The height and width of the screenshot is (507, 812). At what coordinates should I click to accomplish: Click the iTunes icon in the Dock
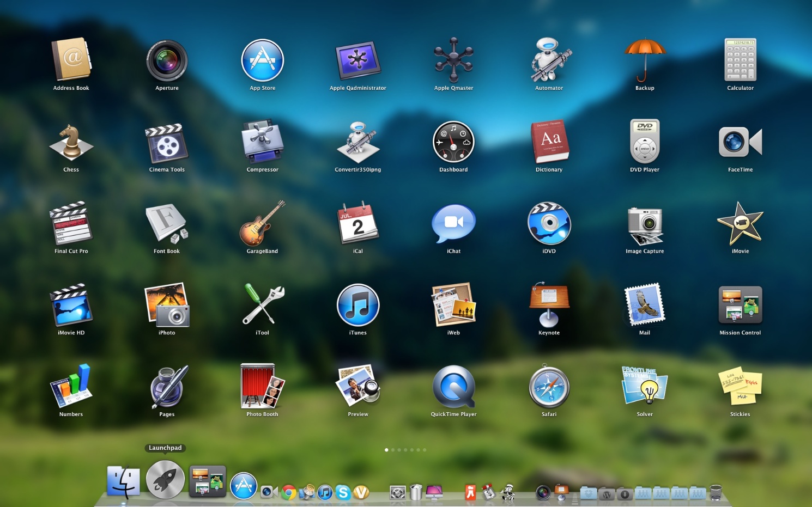[x=325, y=492]
